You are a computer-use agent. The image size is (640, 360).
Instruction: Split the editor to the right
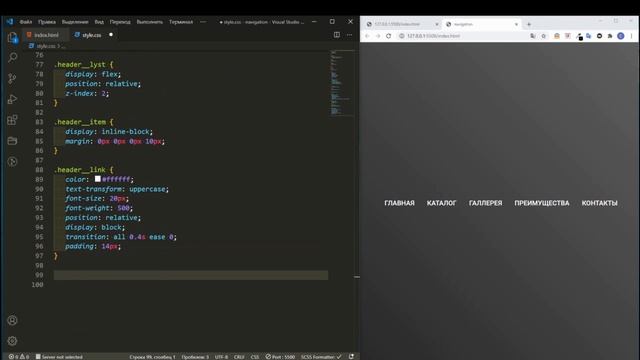pos(337,35)
